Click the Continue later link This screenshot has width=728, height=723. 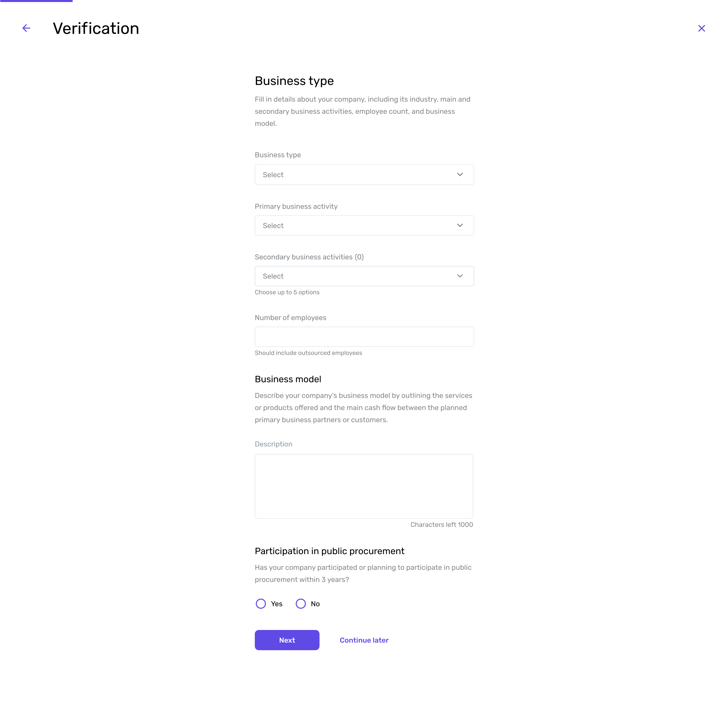tap(364, 640)
